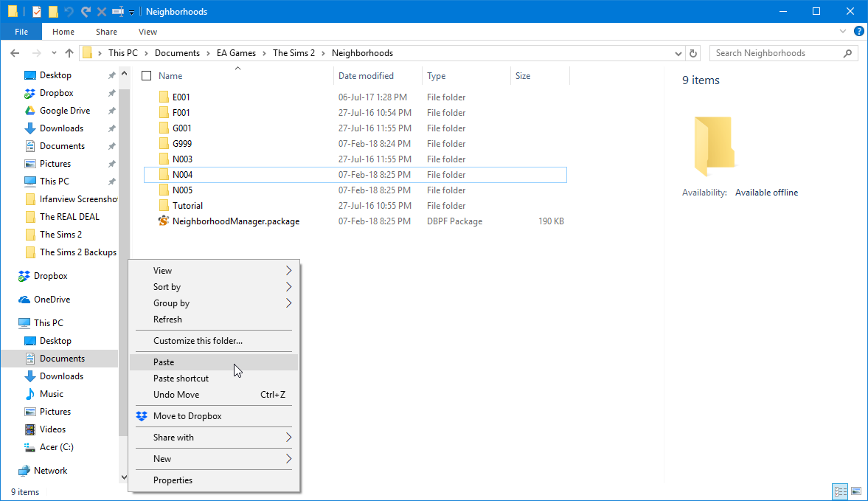Expand the New submenu
The width and height of the screenshot is (868, 501).
pos(214,459)
